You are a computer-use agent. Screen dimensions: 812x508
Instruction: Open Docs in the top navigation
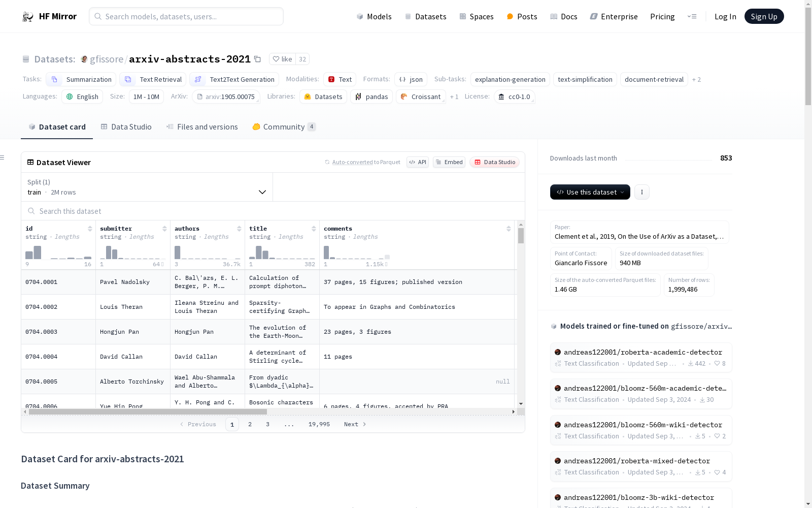coord(564,16)
